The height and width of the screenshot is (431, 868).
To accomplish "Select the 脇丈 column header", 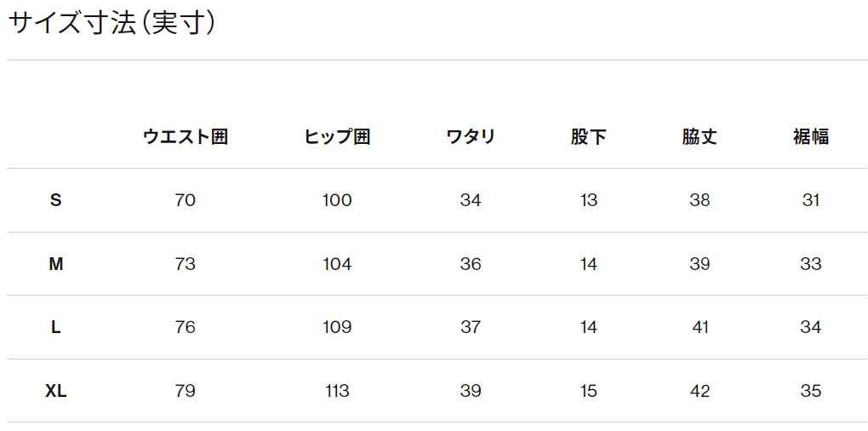I will [700, 137].
